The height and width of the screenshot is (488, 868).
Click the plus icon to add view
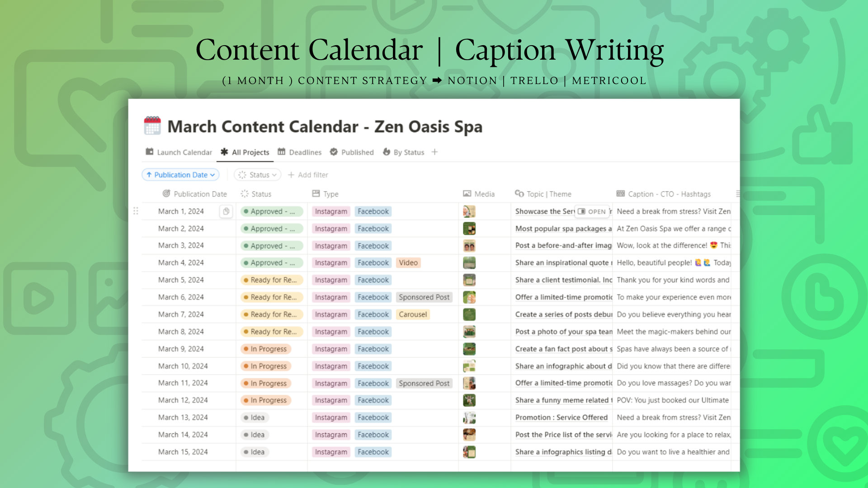(x=434, y=152)
